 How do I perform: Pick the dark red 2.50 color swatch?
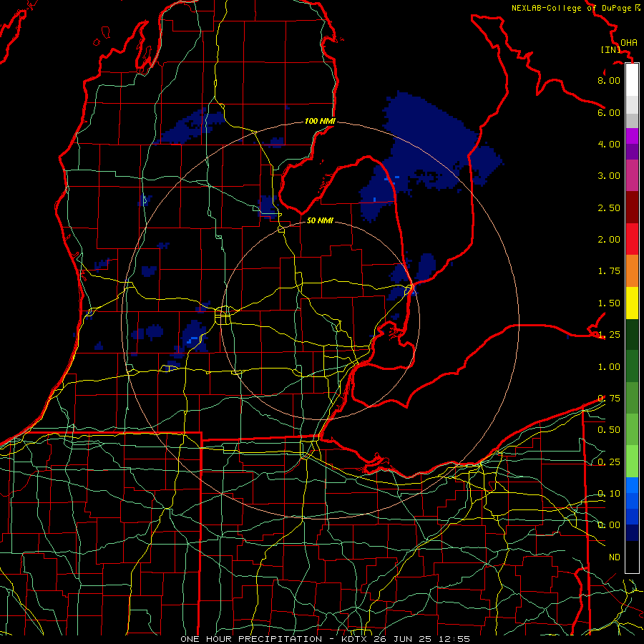pos(632,208)
